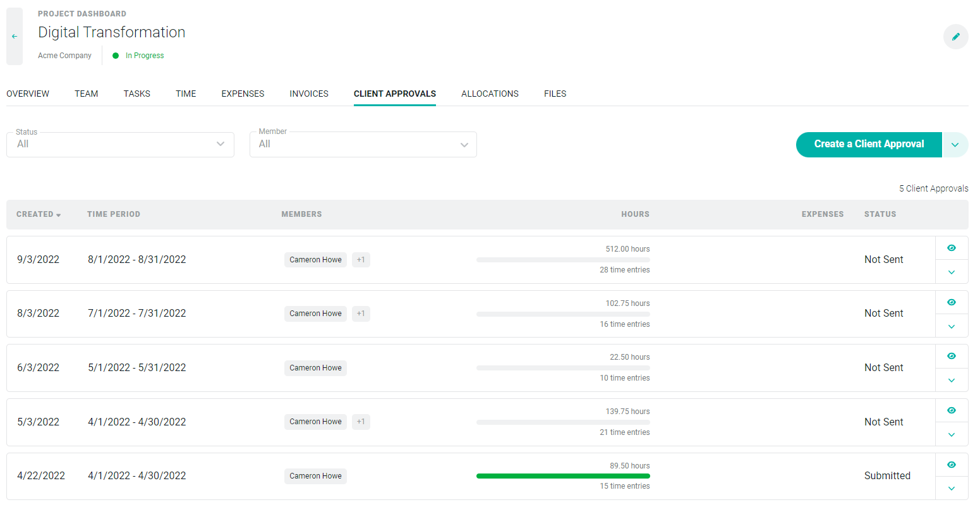Image resolution: width=980 pixels, height=507 pixels.
Task: Open the Status filter dropdown
Action: [x=120, y=144]
